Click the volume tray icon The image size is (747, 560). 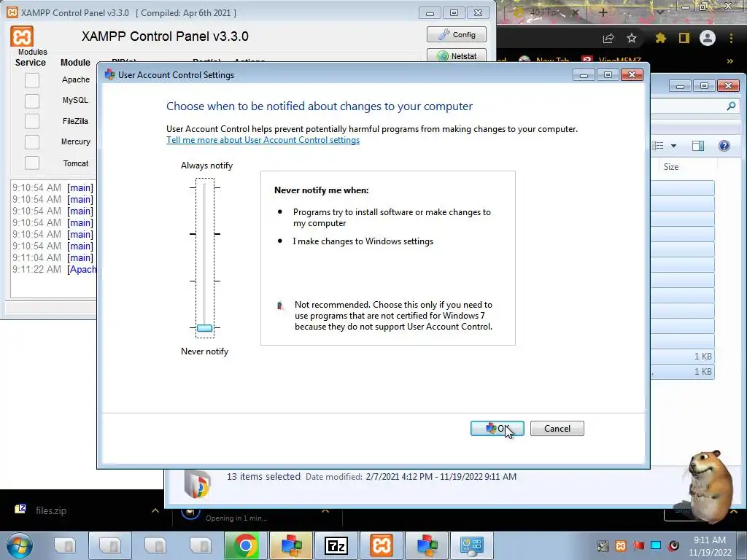[x=673, y=545]
